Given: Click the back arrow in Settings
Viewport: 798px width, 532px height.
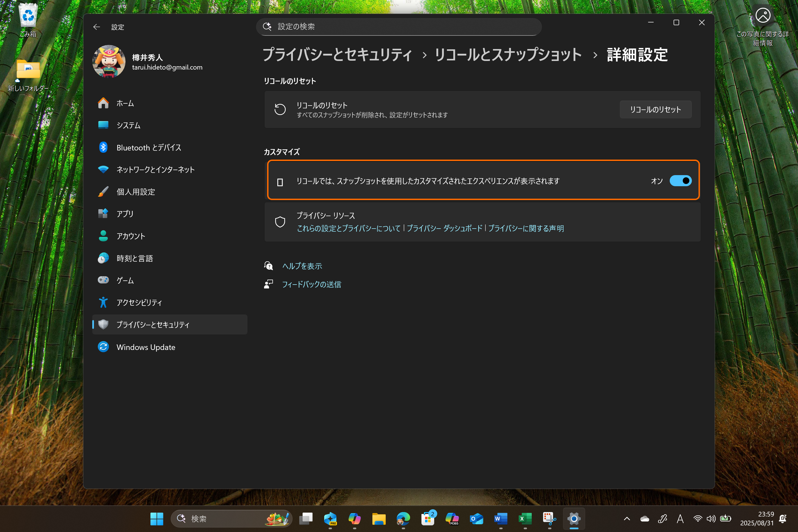Looking at the screenshot, I should (x=97, y=27).
